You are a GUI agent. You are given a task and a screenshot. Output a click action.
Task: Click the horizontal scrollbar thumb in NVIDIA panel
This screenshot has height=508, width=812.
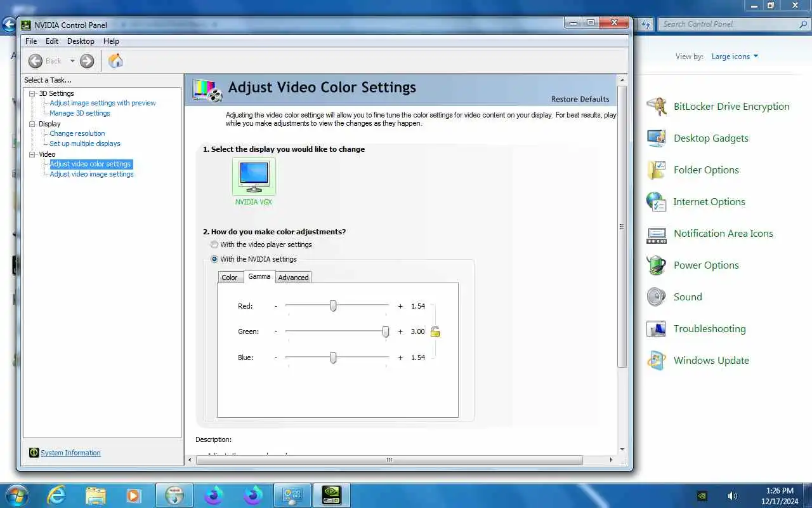pyautogui.click(x=390, y=460)
